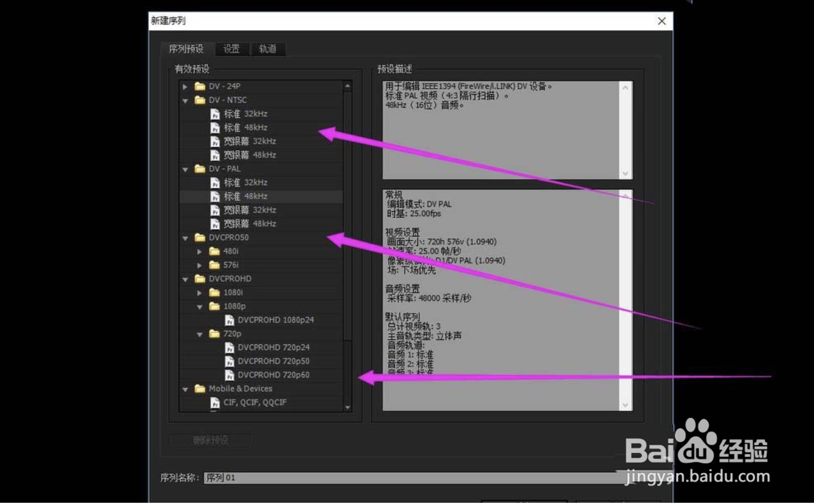814x504 pixels.
Task: Collapse the DV - NTSC preset folder
Action: point(185,100)
